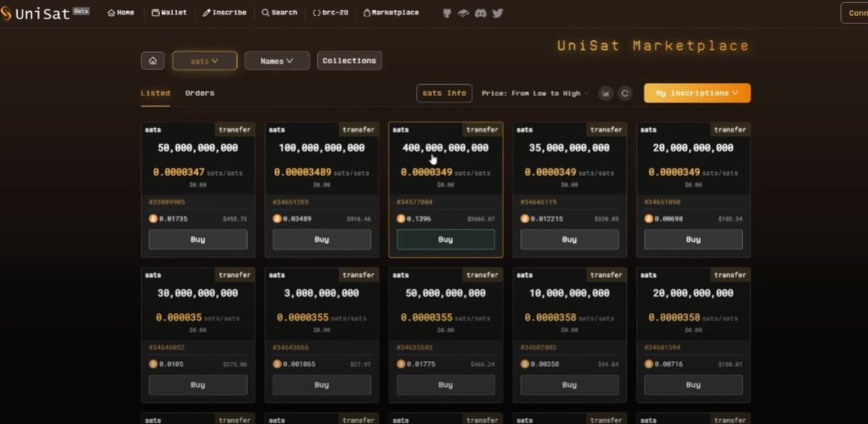This screenshot has width=868, height=424.
Task: Open the Wallet nav item
Action: click(169, 13)
